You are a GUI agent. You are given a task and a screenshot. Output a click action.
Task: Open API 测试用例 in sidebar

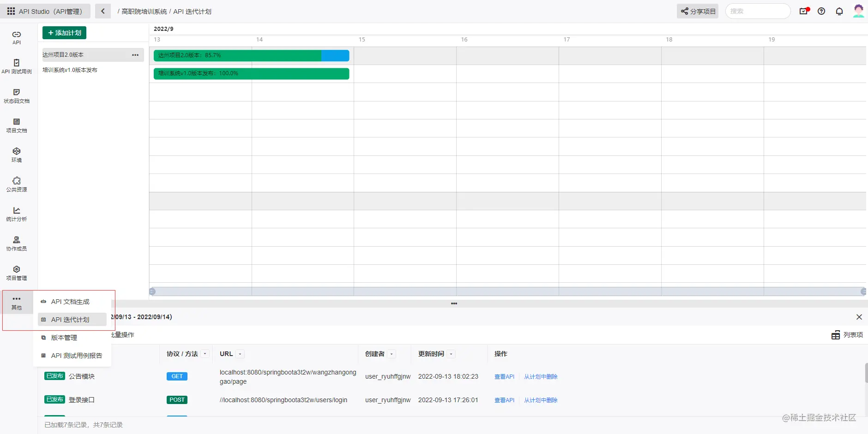(17, 67)
